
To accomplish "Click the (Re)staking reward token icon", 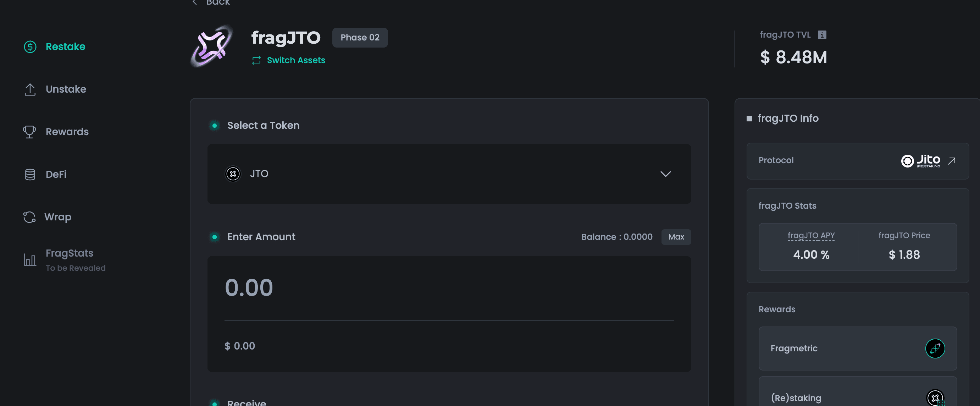I will tap(936, 397).
